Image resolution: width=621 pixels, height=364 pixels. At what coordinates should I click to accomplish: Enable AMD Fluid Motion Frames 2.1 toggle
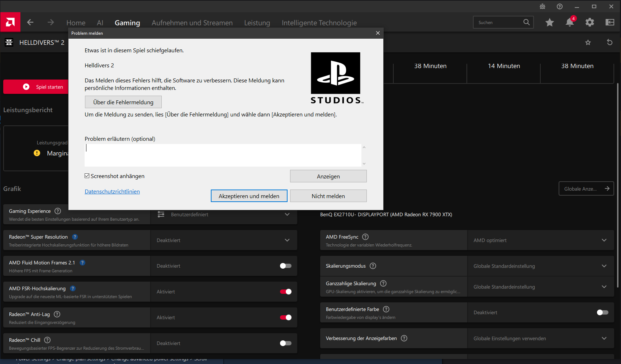click(286, 266)
